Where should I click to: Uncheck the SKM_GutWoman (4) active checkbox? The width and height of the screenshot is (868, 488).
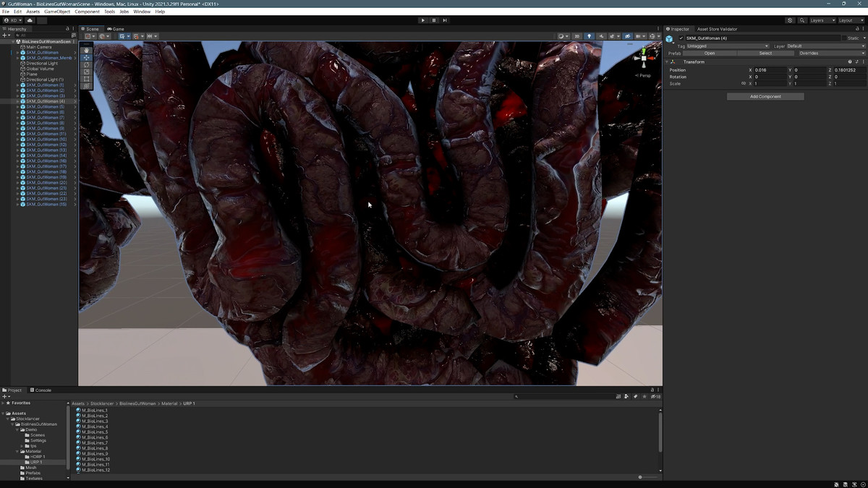681,38
